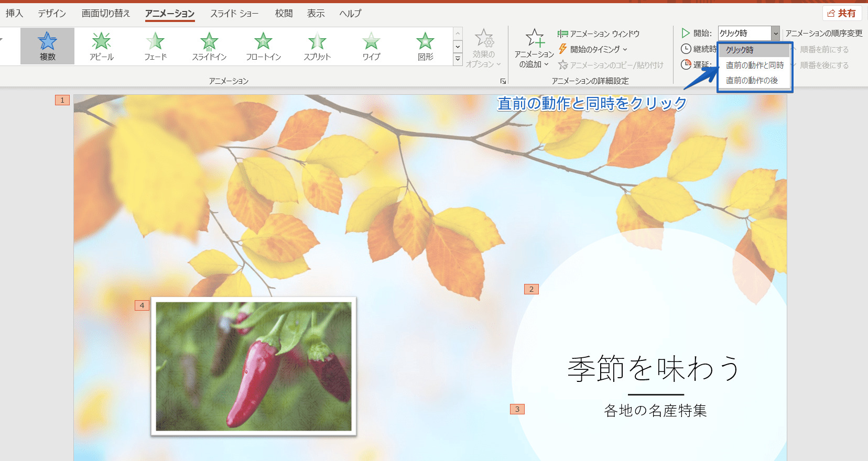Apply the スプリット animation effect
The width and height of the screenshot is (868, 461).
click(317, 46)
